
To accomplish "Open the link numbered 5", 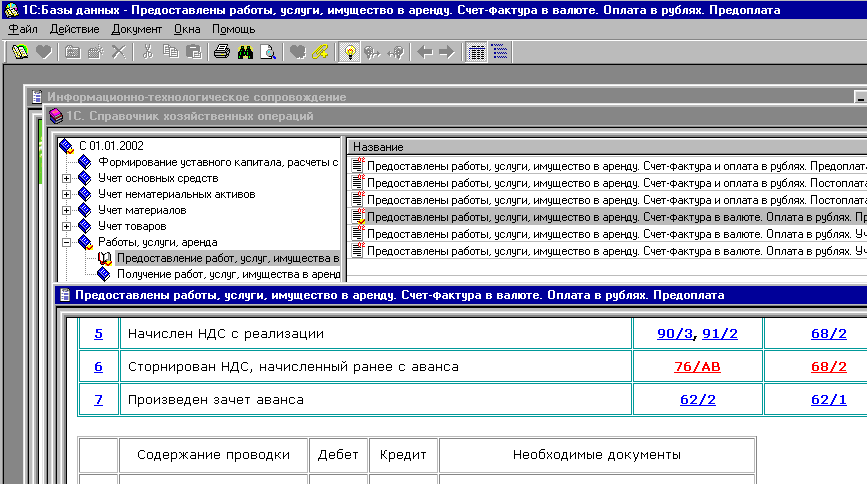I will click(98, 334).
